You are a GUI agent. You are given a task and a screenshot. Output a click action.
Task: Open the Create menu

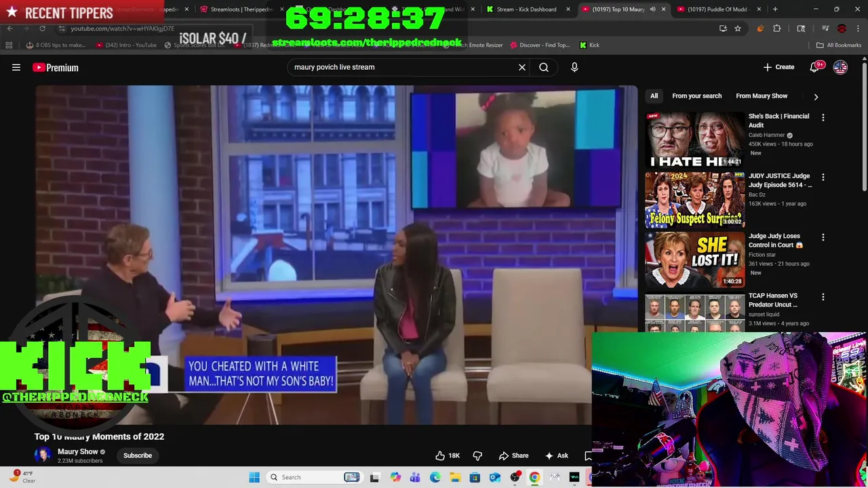pyautogui.click(x=778, y=67)
